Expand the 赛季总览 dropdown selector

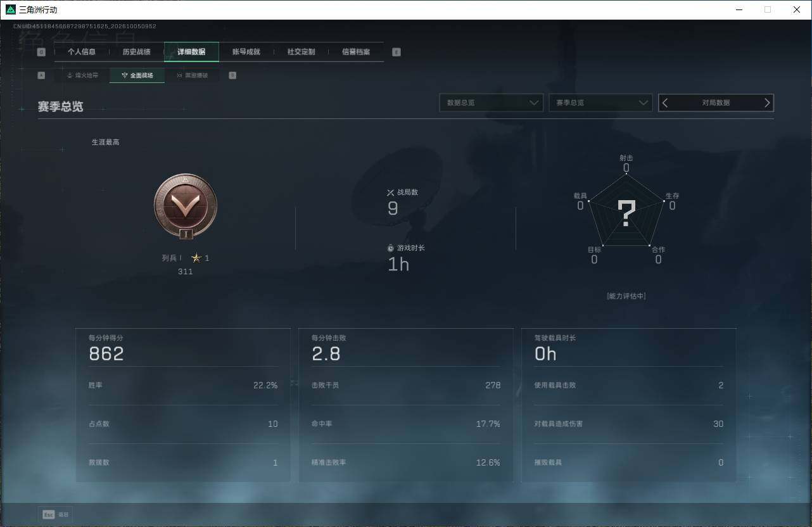(600, 103)
